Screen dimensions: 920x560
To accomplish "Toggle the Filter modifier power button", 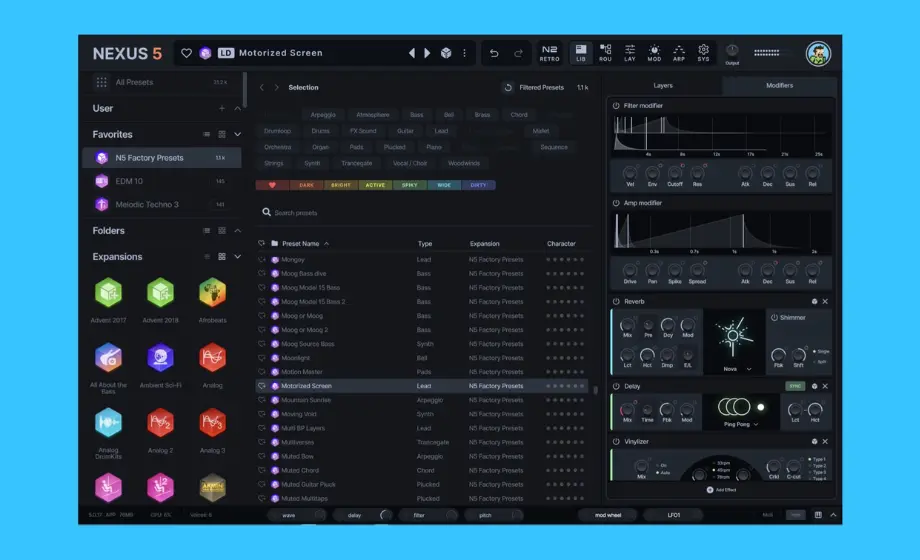I will (x=616, y=106).
